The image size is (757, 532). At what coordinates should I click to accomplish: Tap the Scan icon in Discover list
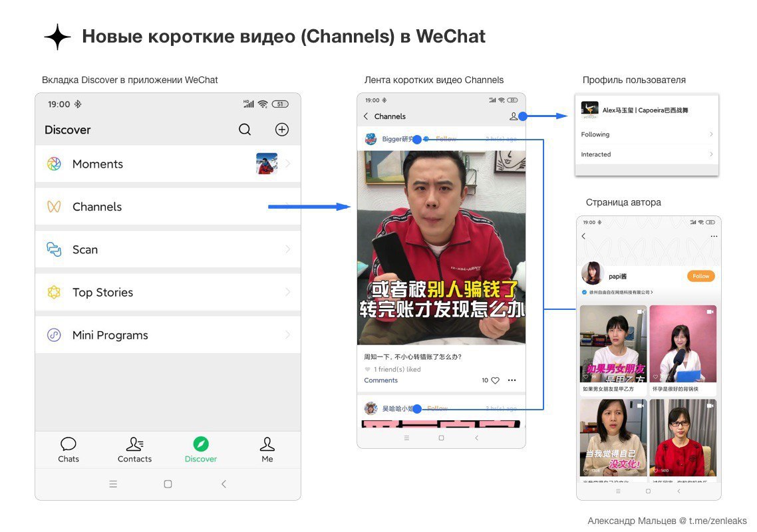(x=54, y=249)
